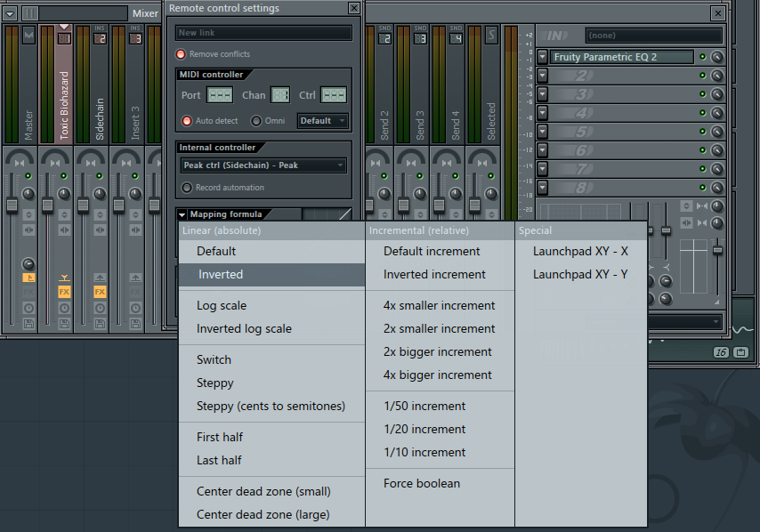
Task: Open the latency clock icon on Sidechain track
Action: (x=100, y=308)
